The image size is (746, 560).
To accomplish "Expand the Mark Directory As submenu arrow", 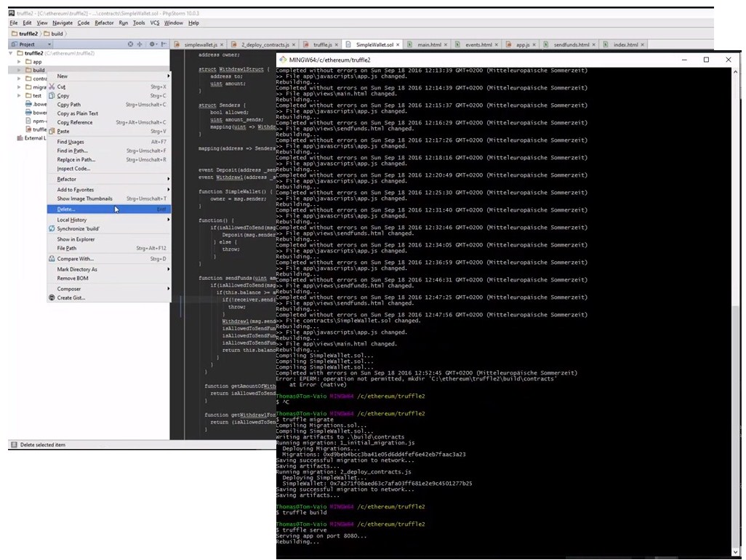I will pyautogui.click(x=168, y=269).
